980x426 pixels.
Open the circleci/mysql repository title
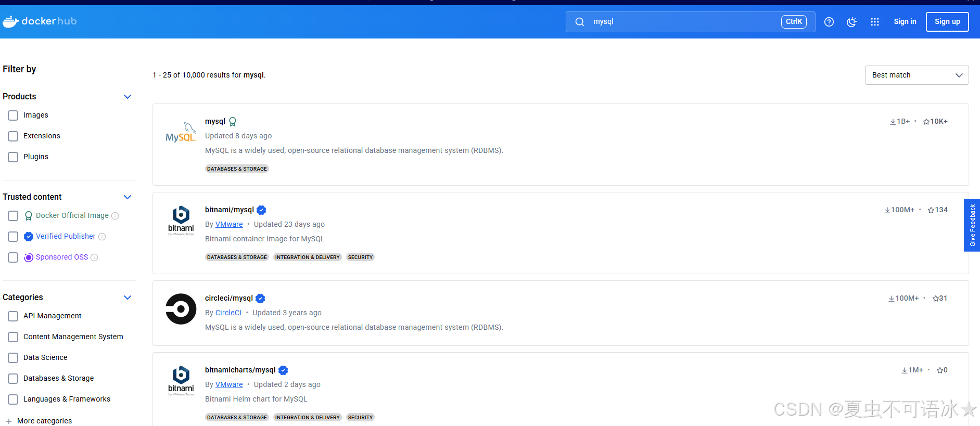tap(229, 299)
